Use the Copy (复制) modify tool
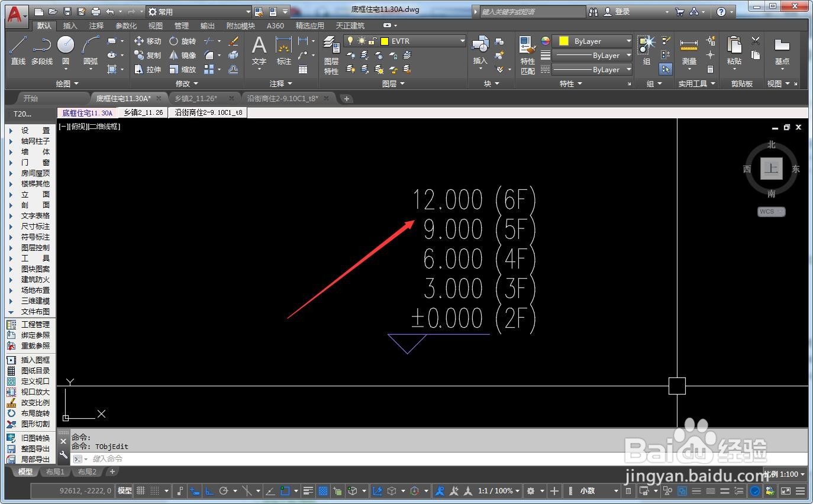Image resolution: width=813 pixels, height=504 pixels. [147, 55]
